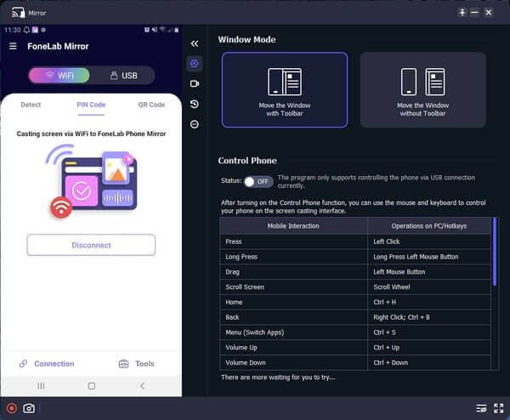Open the history sidebar icon

coord(195,104)
